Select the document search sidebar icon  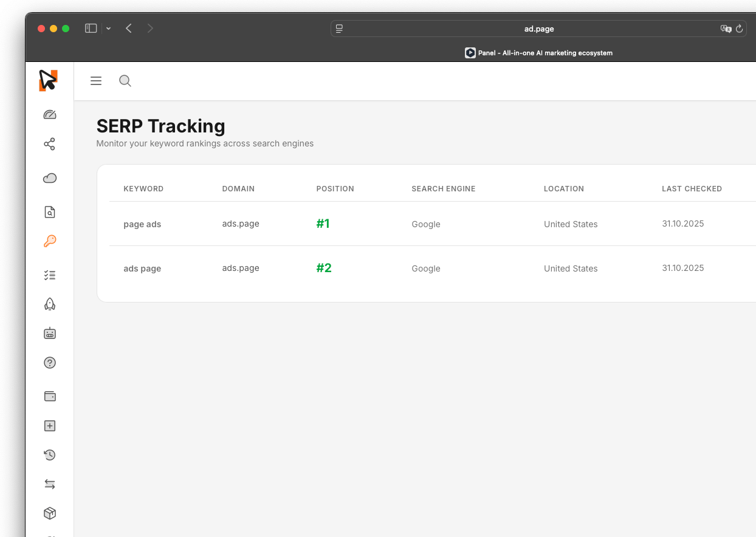click(50, 212)
